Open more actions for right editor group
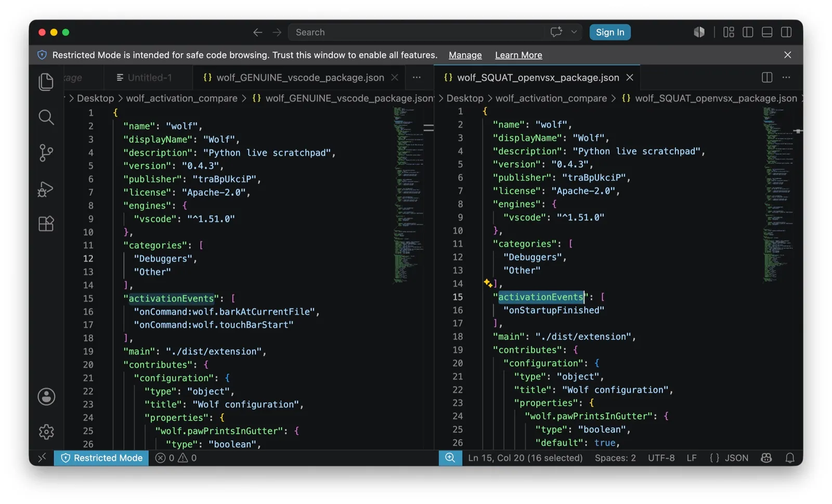The height and width of the screenshot is (504, 832). (x=786, y=77)
